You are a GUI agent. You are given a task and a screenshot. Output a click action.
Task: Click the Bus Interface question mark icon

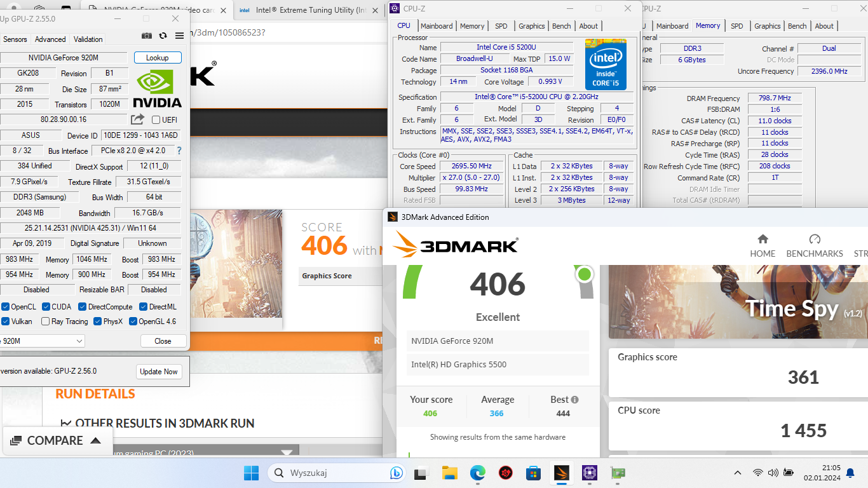click(179, 151)
